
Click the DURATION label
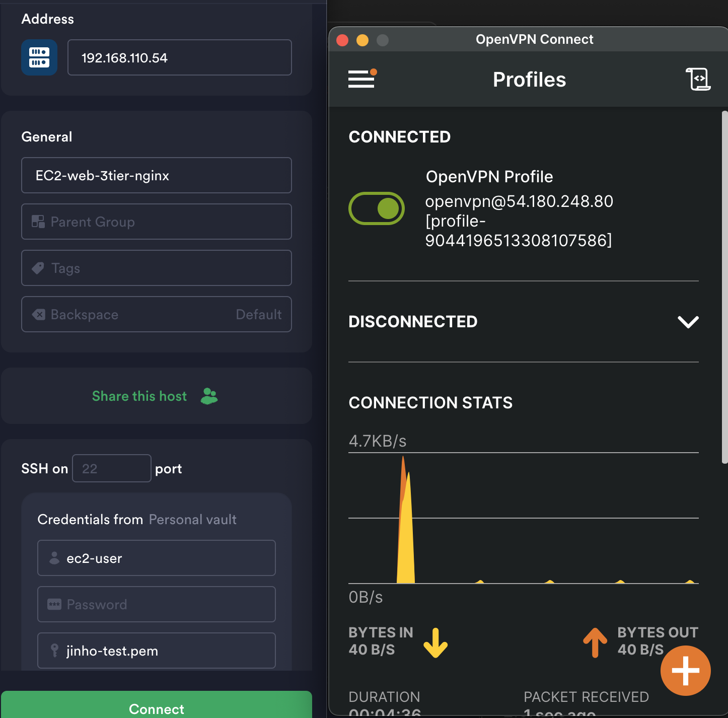pos(384,697)
